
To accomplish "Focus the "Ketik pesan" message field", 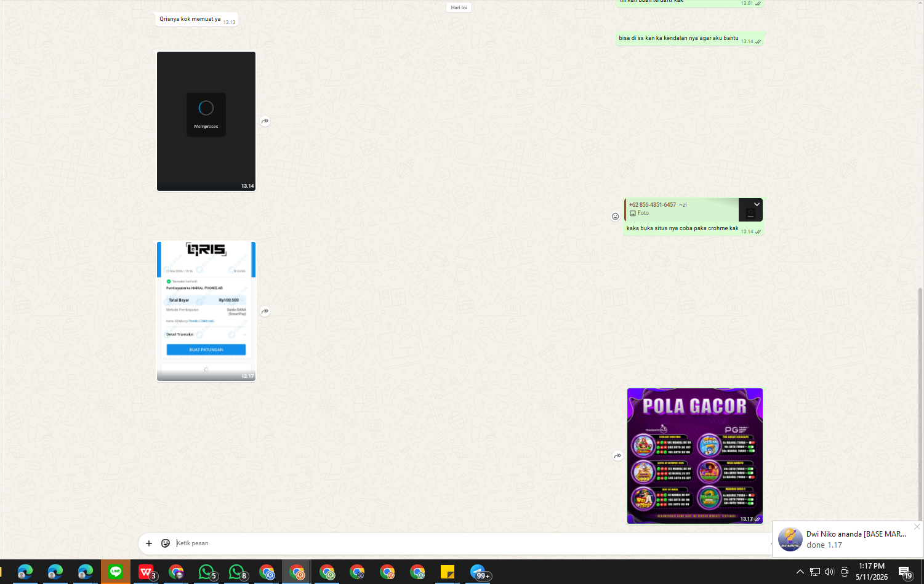I will click(x=471, y=543).
